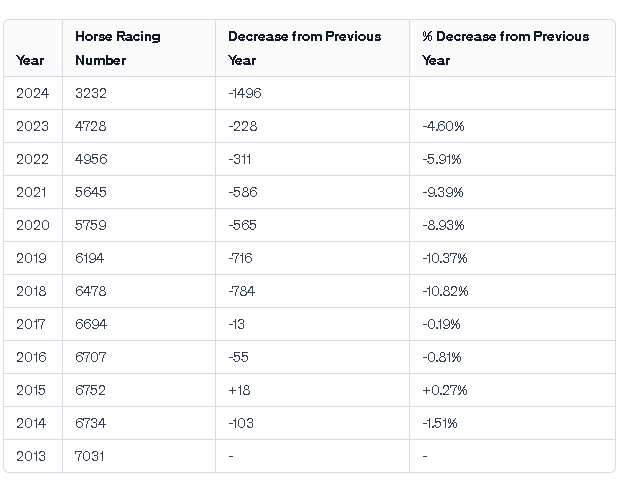Select the 3232 horse racing number cell
Screen dimensions: 632x483
[x=91, y=93]
